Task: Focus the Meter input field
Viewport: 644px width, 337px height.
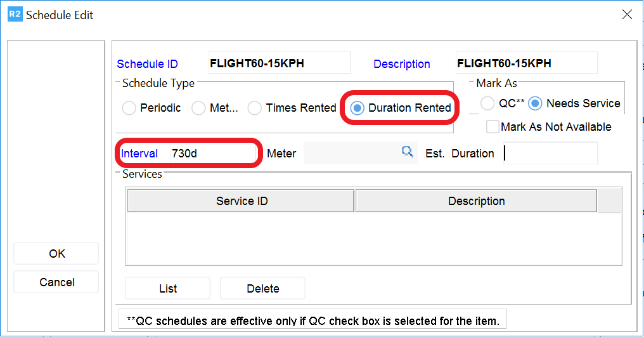Action: click(x=351, y=154)
